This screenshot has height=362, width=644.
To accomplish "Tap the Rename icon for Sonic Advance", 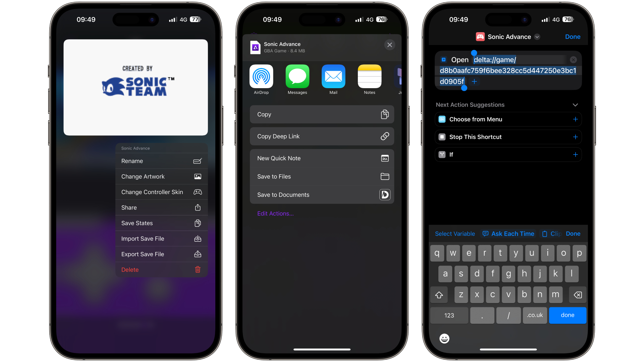I will tap(198, 161).
